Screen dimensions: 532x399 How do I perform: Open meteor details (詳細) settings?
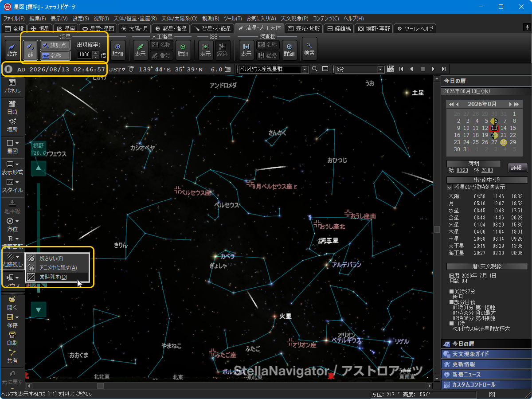[x=117, y=50]
